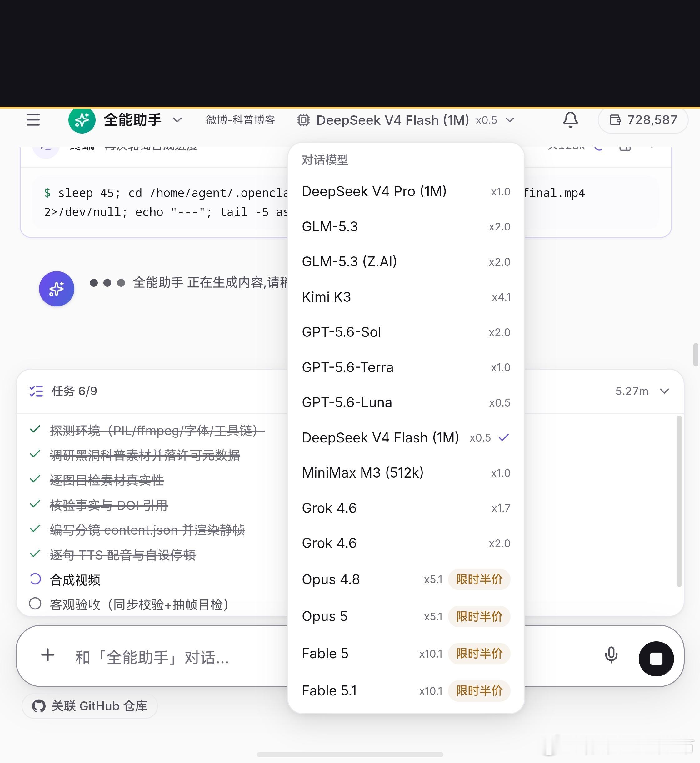The height and width of the screenshot is (763, 700).
Task: Open the 728,587 credits balance
Action: pyautogui.click(x=643, y=120)
